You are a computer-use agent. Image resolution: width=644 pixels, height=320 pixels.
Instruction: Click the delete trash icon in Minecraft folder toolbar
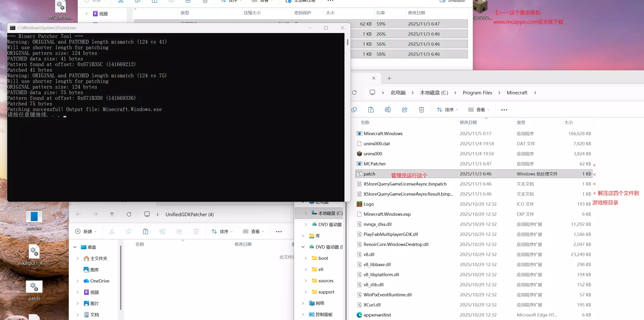pos(422,109)
